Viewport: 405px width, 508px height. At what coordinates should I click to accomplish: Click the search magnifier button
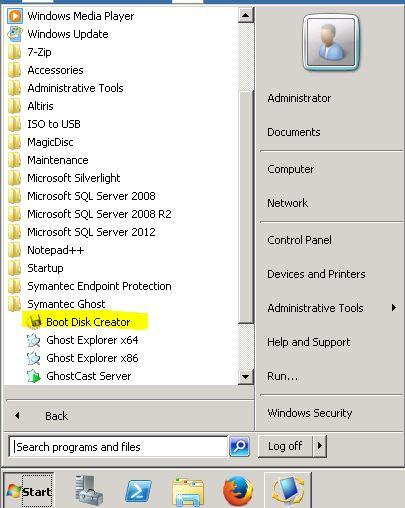tap(239, 446)
